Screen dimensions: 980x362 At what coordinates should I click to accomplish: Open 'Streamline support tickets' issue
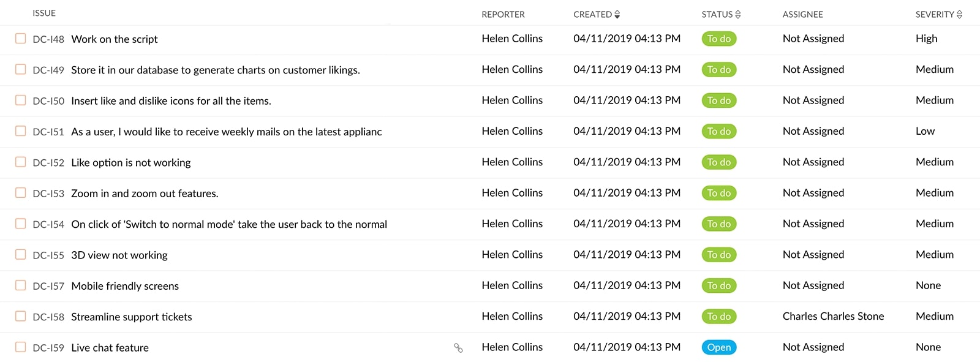[x=132, y=317]
